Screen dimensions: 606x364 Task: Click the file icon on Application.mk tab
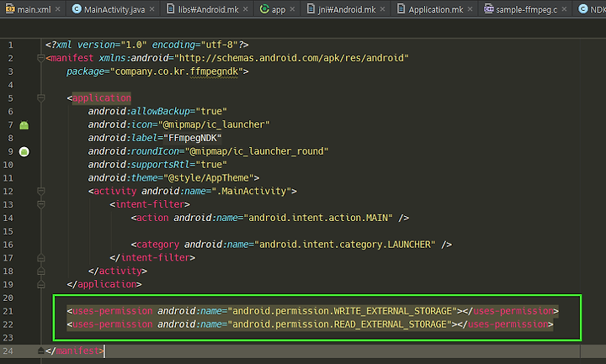(x=401, y=8)
